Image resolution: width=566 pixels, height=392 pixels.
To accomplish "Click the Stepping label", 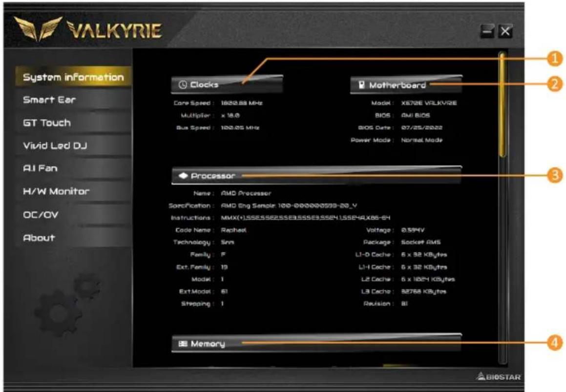I will (x=196, y=304).
